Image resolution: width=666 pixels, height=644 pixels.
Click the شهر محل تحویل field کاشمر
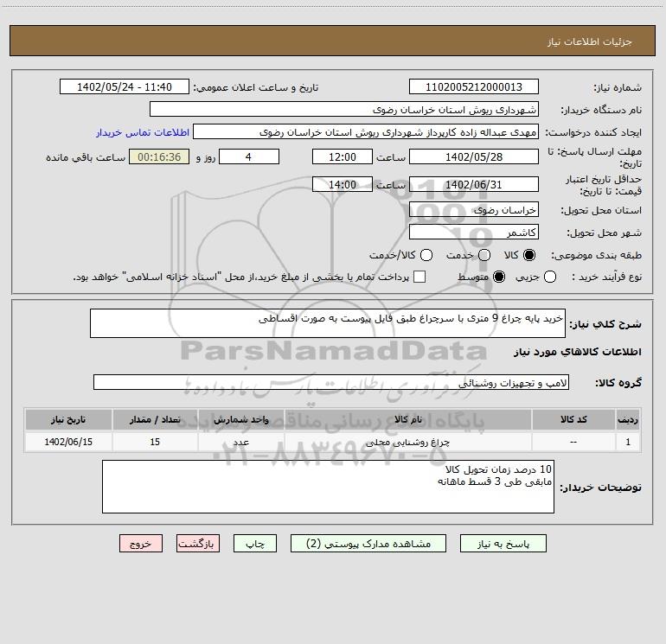(x=474, y=233)
